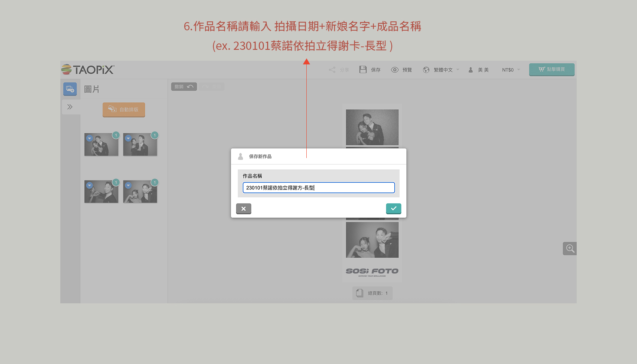Open dropdown arrow on top-right thumbnail
This screenshot has width=637, height=364.
(x=128, y=138)
